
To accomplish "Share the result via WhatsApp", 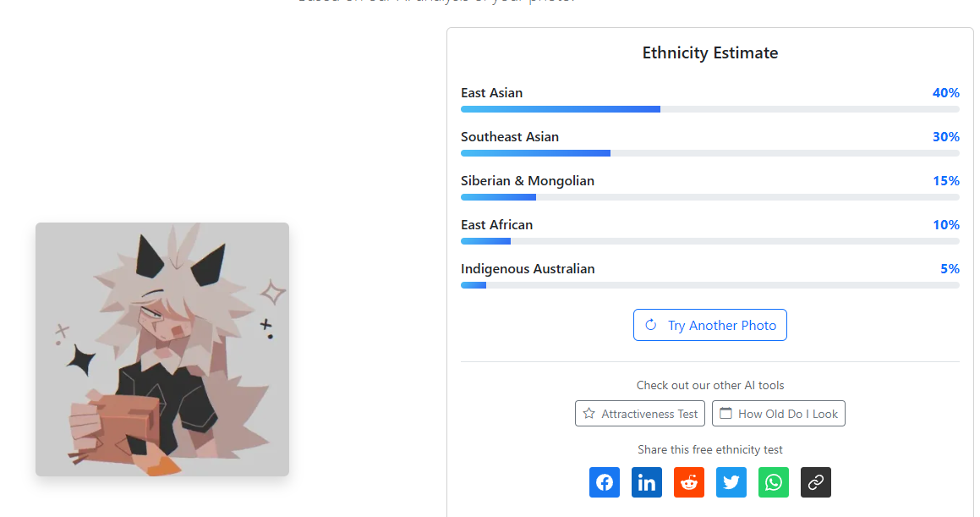I will coord(774,482).
